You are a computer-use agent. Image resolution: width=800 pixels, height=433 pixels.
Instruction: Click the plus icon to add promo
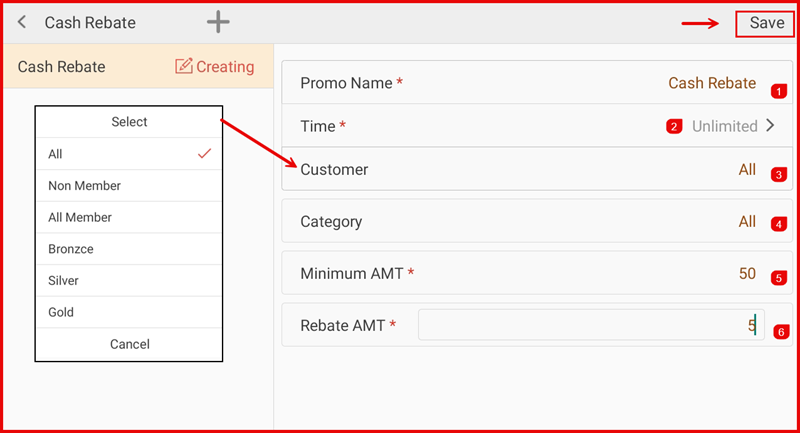[218, 22]
